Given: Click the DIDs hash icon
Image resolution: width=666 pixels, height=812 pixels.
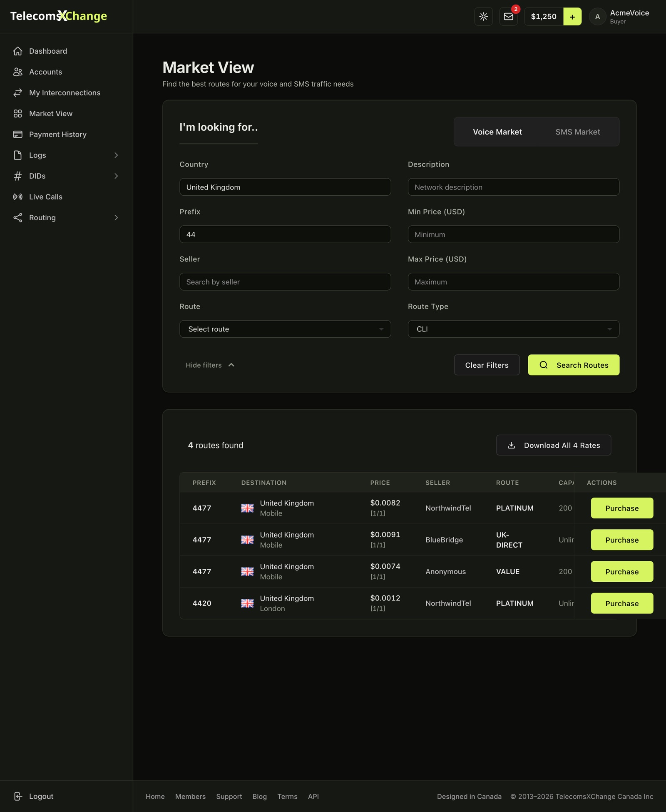Looking at the screenshot, I should coord(17,176).
